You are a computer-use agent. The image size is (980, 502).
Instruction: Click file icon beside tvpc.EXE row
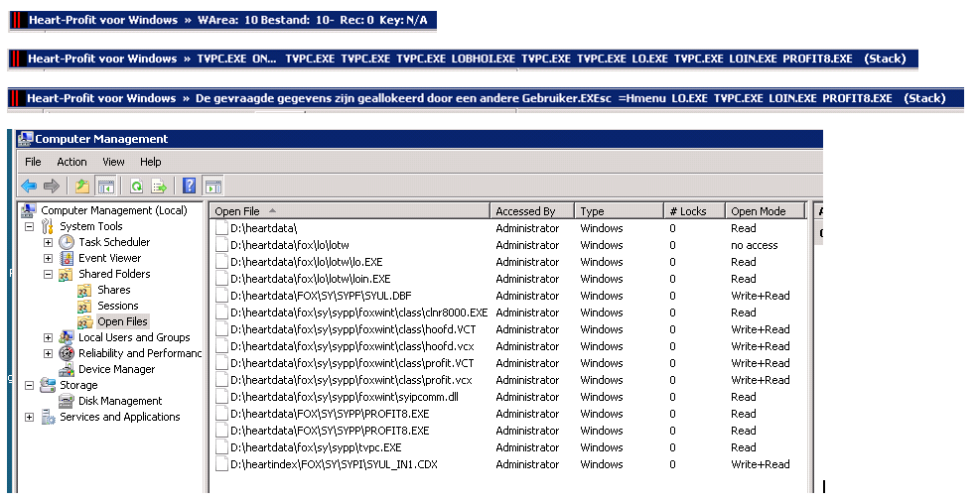221,447
